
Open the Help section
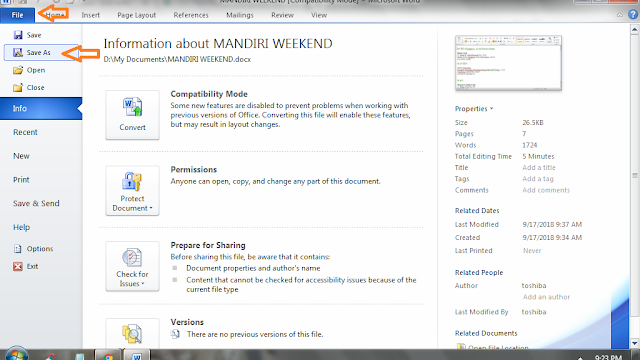(x=22, y=227)
